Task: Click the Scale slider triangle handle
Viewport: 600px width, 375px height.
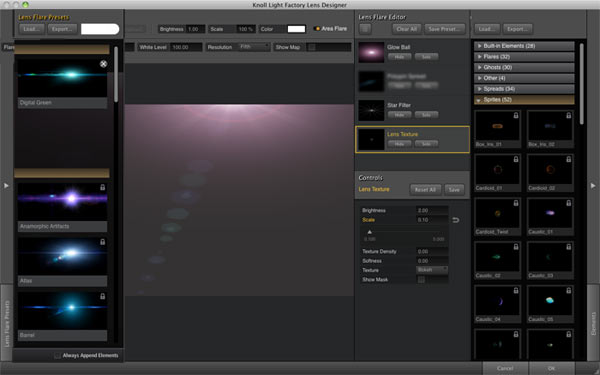Action: pyautogui.click(x=369, y=232)
